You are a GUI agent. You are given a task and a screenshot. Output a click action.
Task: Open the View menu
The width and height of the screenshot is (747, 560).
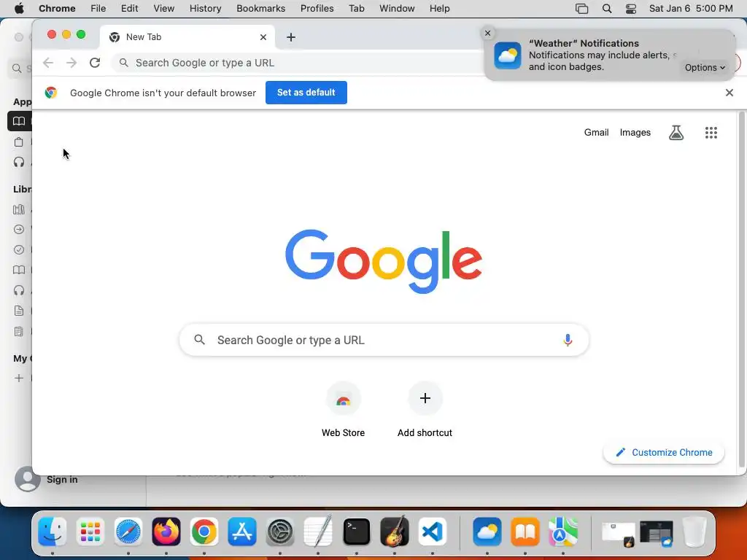point(164,9)
